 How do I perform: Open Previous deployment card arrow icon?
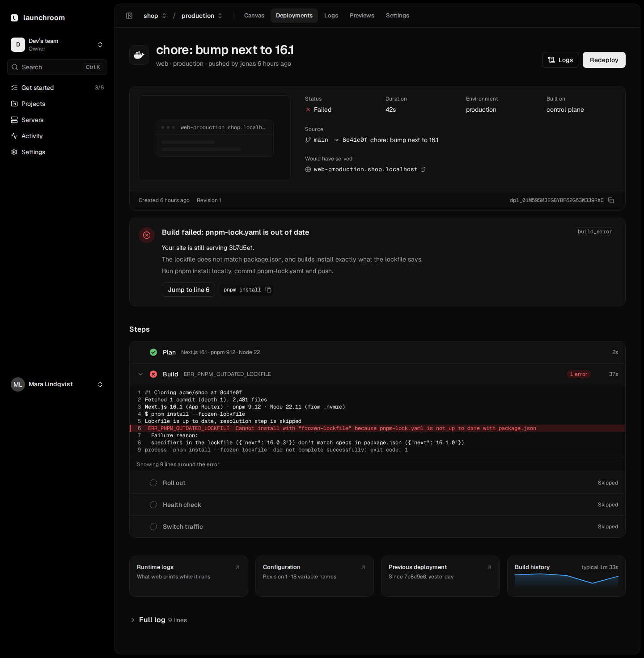489,567
